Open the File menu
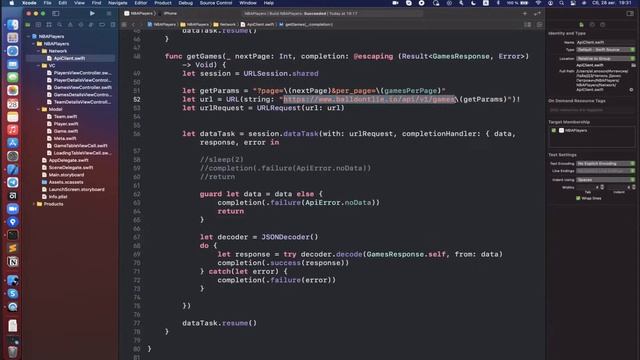Screen dimensions: 640x360 (x=47, y=3)
